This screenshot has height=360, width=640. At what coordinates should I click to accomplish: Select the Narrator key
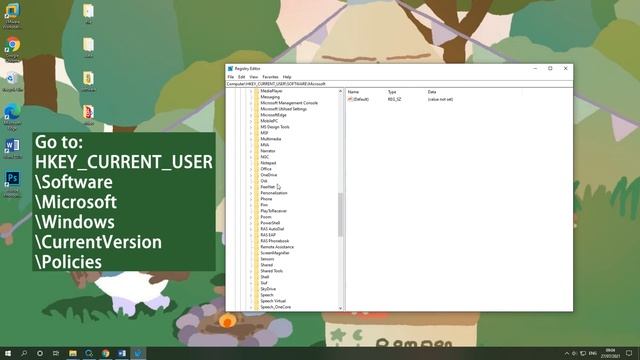point(268,151)
